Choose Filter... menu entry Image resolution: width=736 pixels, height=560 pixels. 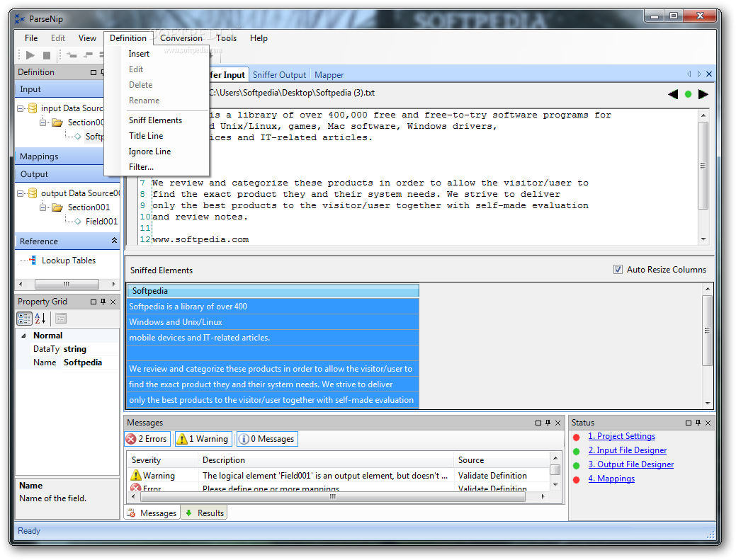157,167
